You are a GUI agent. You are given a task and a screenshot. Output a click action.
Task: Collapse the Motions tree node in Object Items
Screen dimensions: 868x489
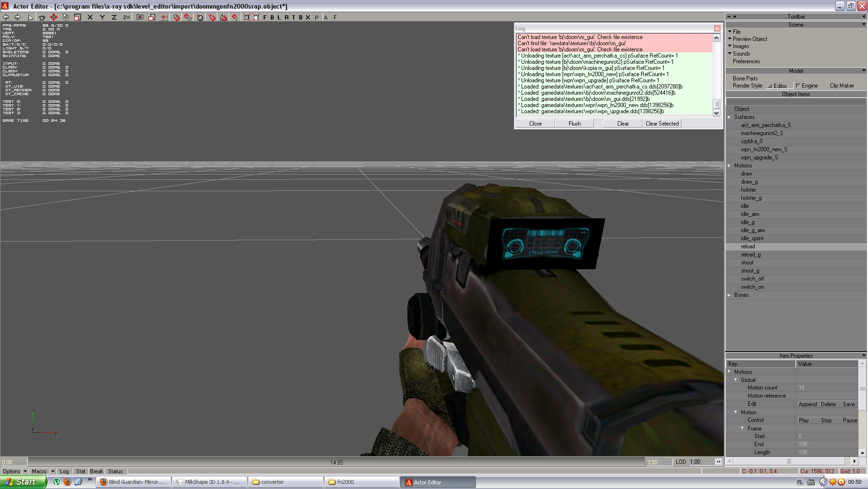click(x=729, y=166)
